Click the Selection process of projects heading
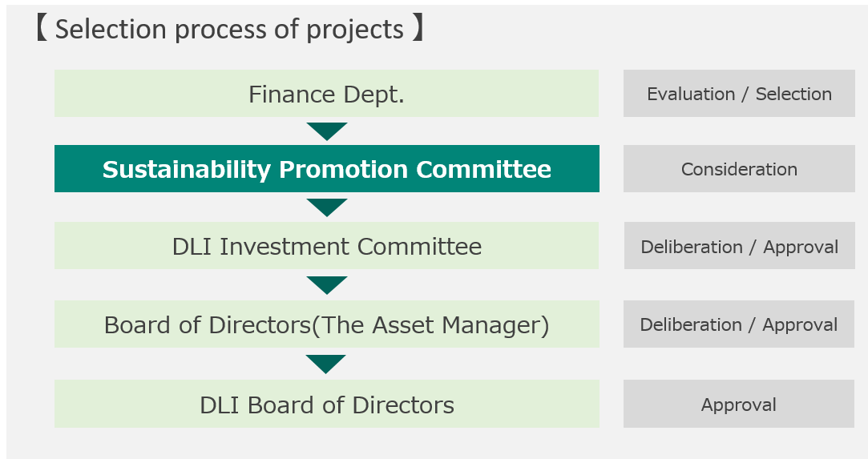The image size is (868, 459). point(229,29)
